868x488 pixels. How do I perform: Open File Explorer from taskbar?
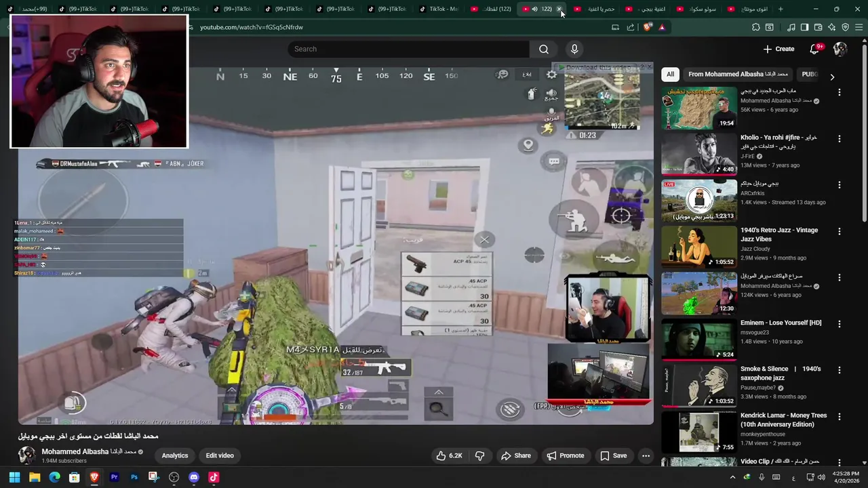(35, 477)
